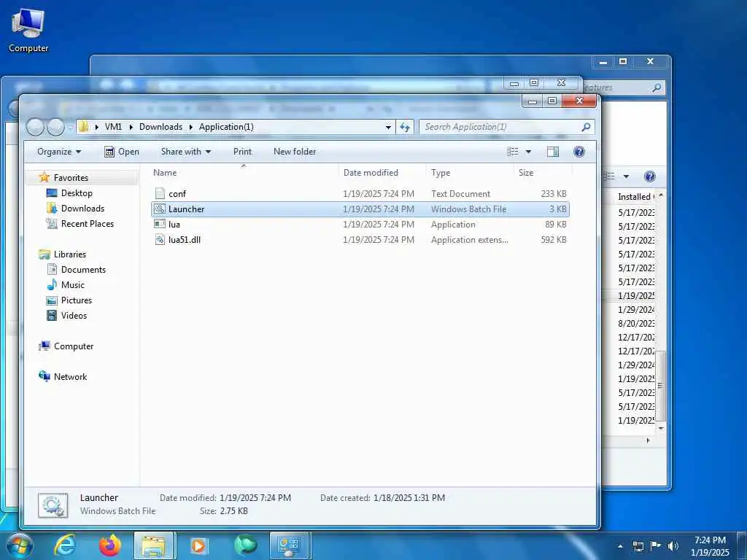The width and height of the screenshot is (747, 560).
Task: Select the lua51.dll file icon
Action: pyautogui.click(x=160, y=239)
